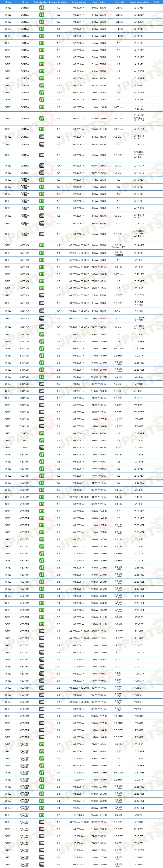The width and height of the screenshot is (163, 868).
Task: Select the 2.2 direct cell in Signum row
Action: pyautogui.click(x=118, y=356)
